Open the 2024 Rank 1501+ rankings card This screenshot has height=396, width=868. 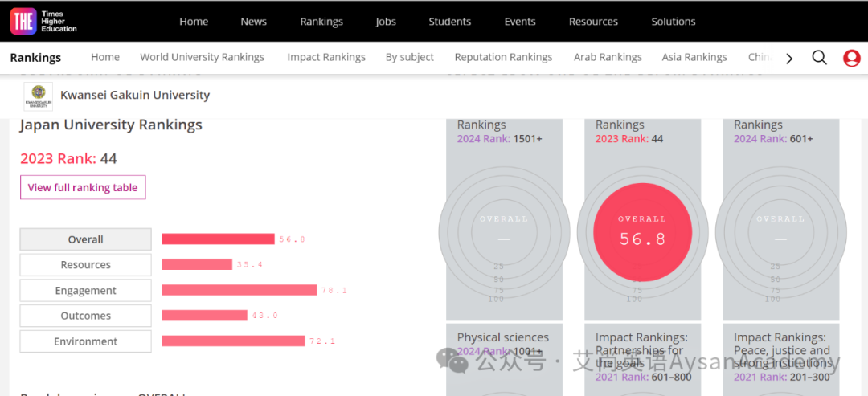pos(504,219)
